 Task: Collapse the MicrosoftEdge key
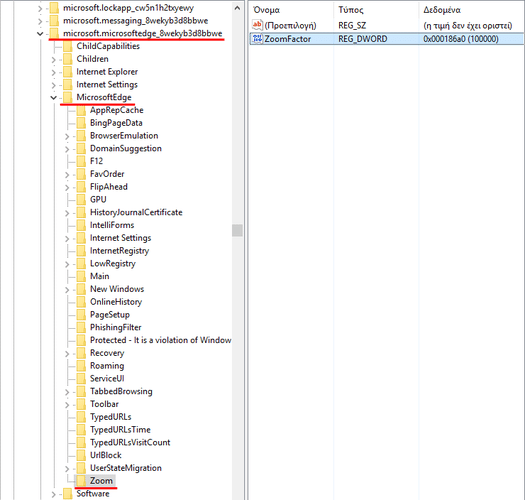[53, 97]
